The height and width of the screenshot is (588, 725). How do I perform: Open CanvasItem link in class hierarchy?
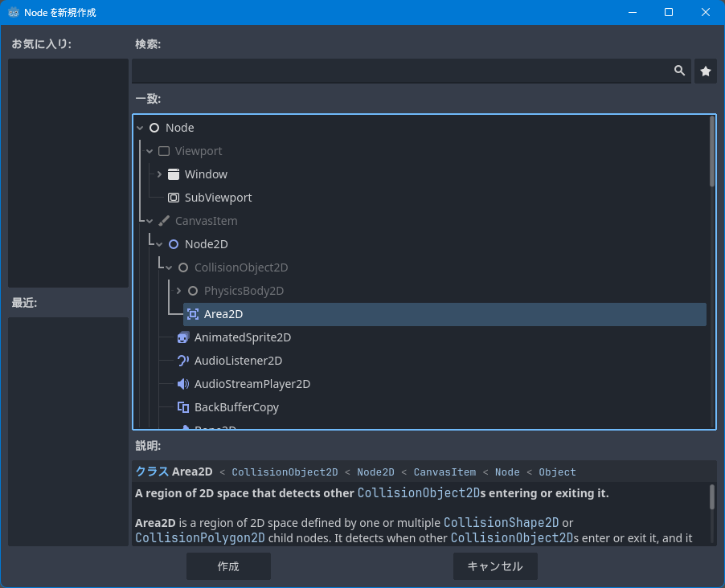coord(444,472)
